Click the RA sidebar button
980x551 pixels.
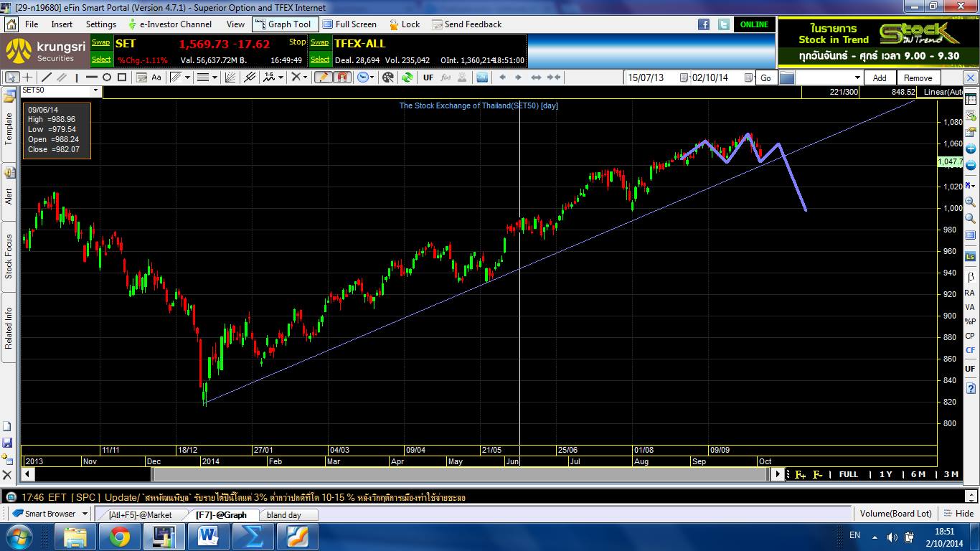click(970, 293)
